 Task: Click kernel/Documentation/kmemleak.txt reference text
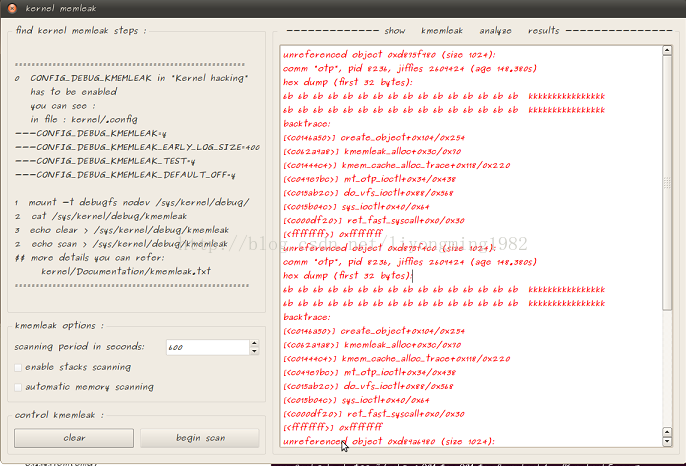126,271
